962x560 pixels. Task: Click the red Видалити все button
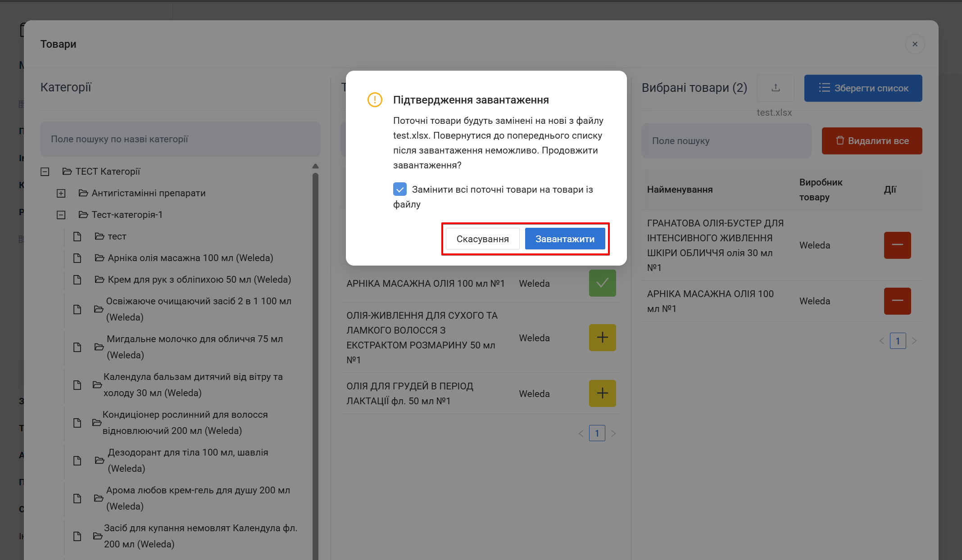(x=871, y=141)
